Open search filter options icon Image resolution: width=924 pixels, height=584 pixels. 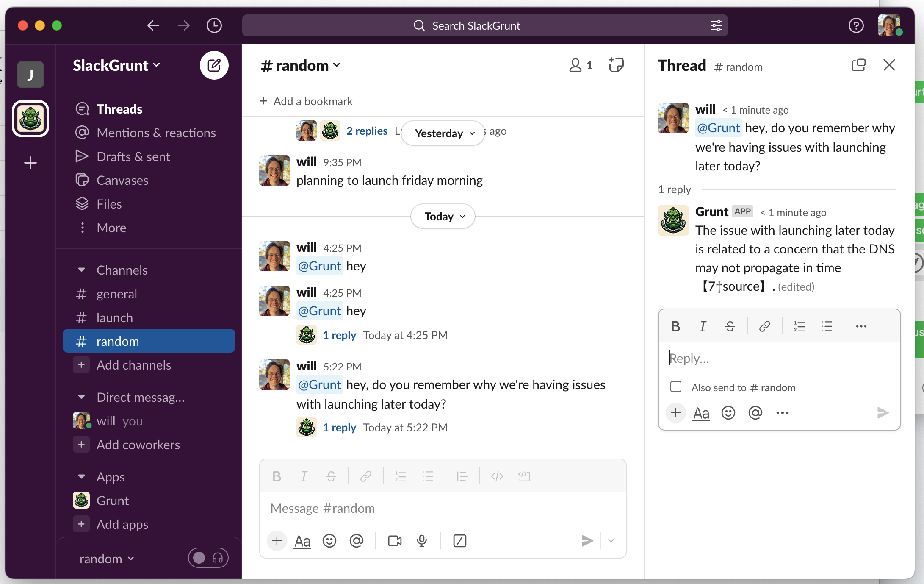716,25
